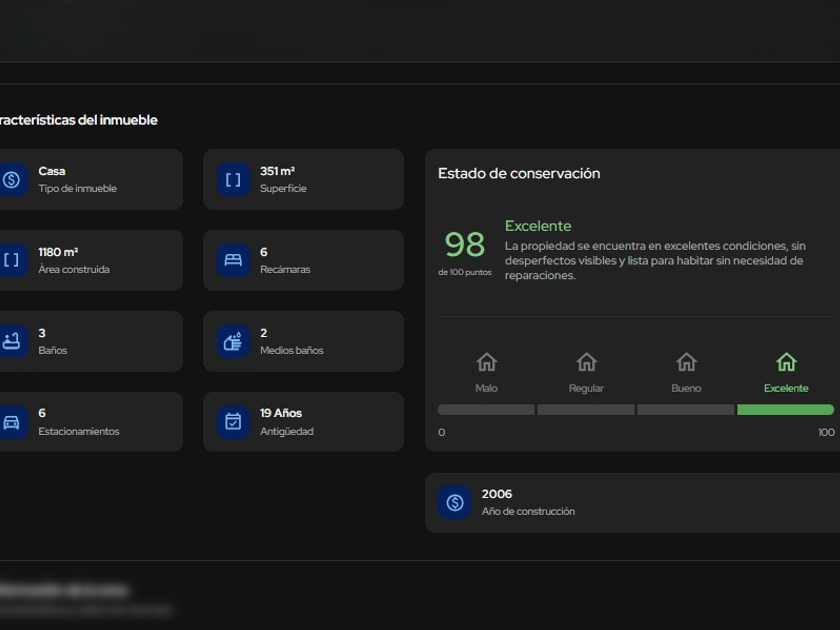Click the Características del inmueble section title
This screenshot has height=630, width=840.
coord(78,120)
